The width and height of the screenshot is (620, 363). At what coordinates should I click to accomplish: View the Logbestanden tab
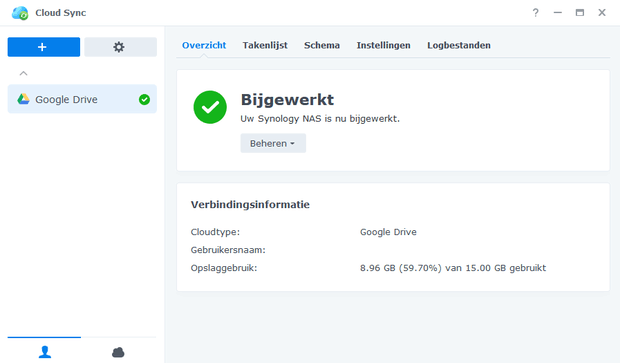459,45
